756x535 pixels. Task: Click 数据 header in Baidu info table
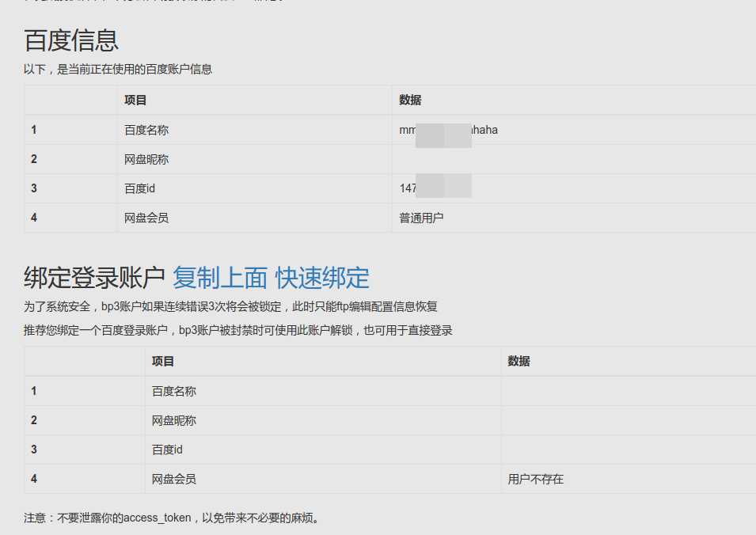pyautogui.click(x=410, y=101)
